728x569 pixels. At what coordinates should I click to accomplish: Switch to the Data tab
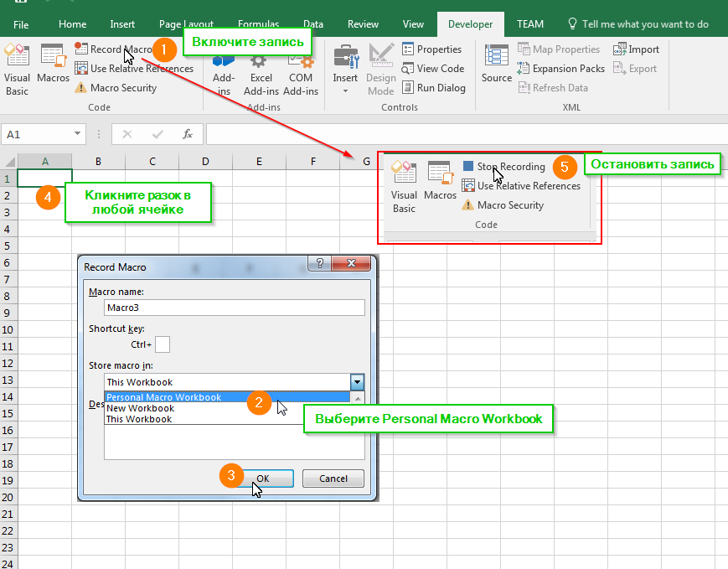click(313, 24)
